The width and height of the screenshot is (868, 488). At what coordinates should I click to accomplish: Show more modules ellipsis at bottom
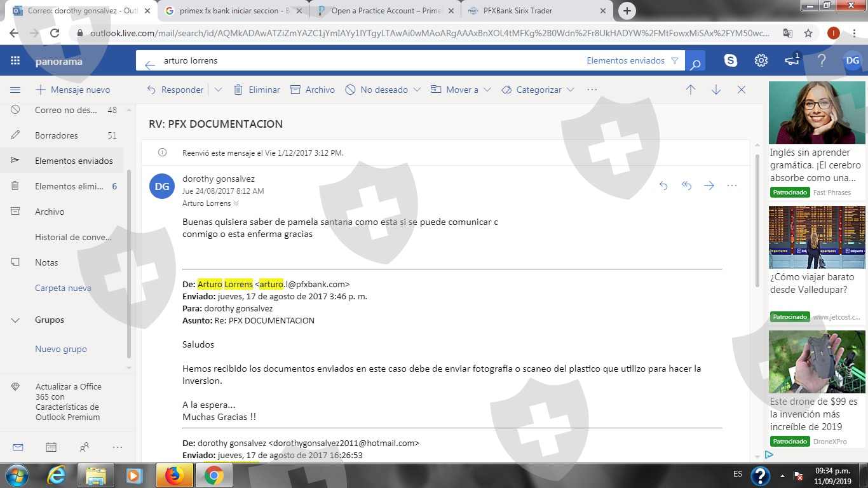tap(117, 447)
